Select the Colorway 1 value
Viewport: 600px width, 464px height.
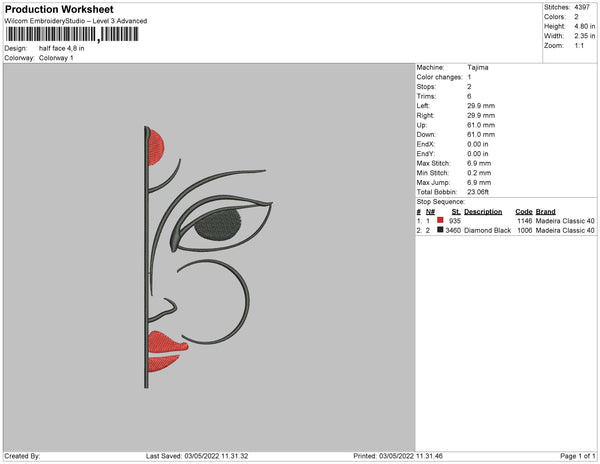click(x=56, y=58)
